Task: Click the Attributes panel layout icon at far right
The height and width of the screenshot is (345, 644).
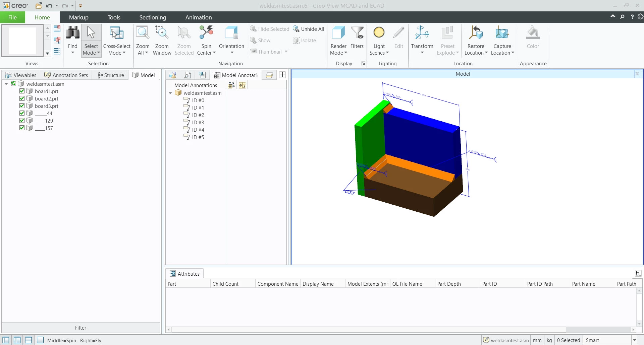Action: (638, 274)
